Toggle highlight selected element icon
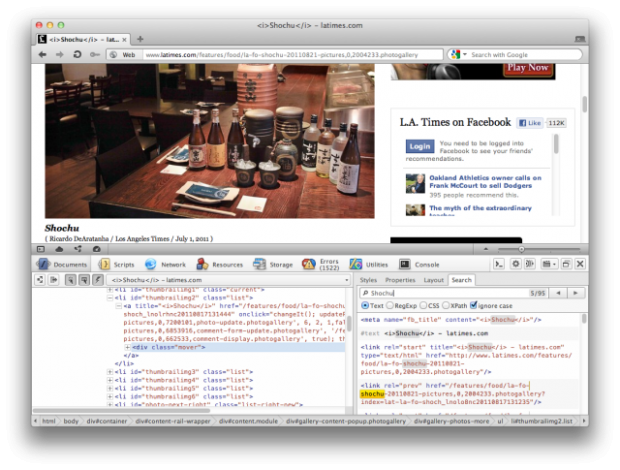Screen dimensions: 620x470 click(x=84, y=280)
